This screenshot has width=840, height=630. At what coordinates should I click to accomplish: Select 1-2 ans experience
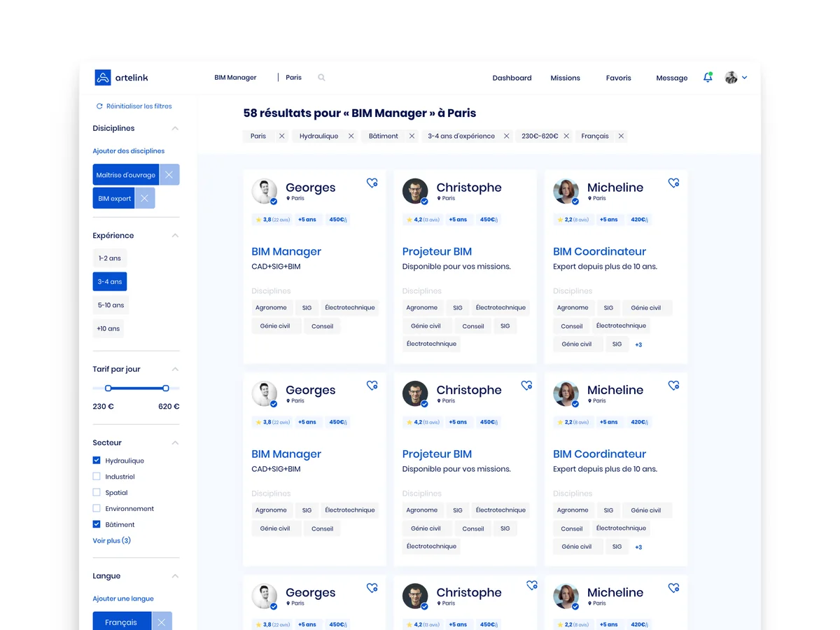[x=110, y=258]
